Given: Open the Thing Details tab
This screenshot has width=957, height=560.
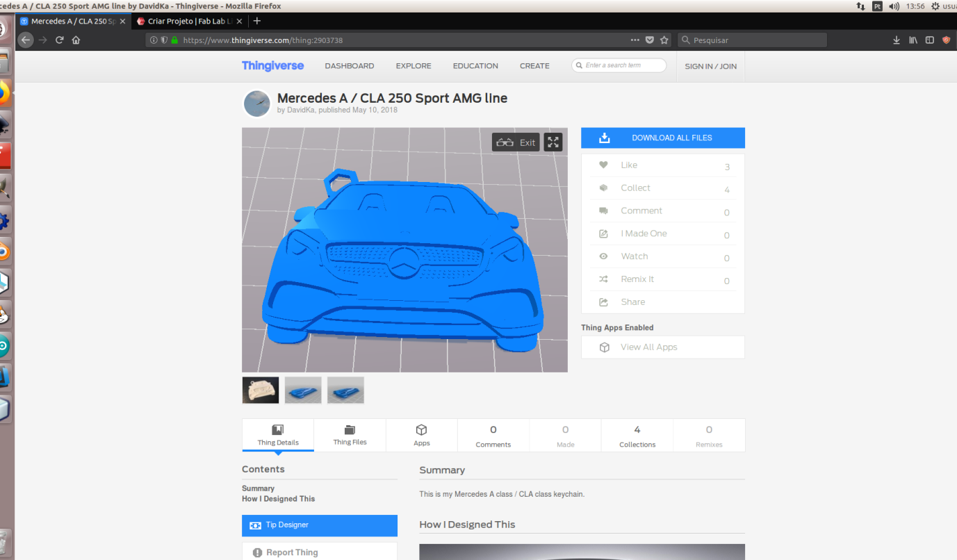Looking at the screenshot, I should tap(278, 435).
